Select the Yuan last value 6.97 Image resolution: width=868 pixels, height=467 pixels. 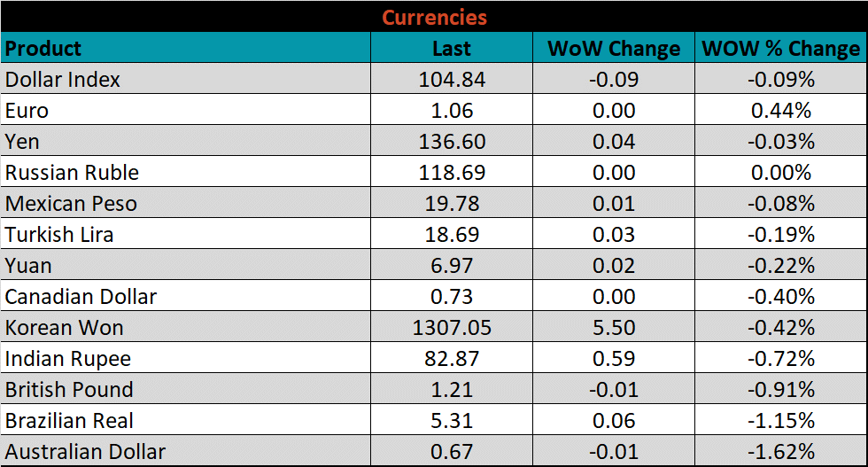[x=452, y=265]
